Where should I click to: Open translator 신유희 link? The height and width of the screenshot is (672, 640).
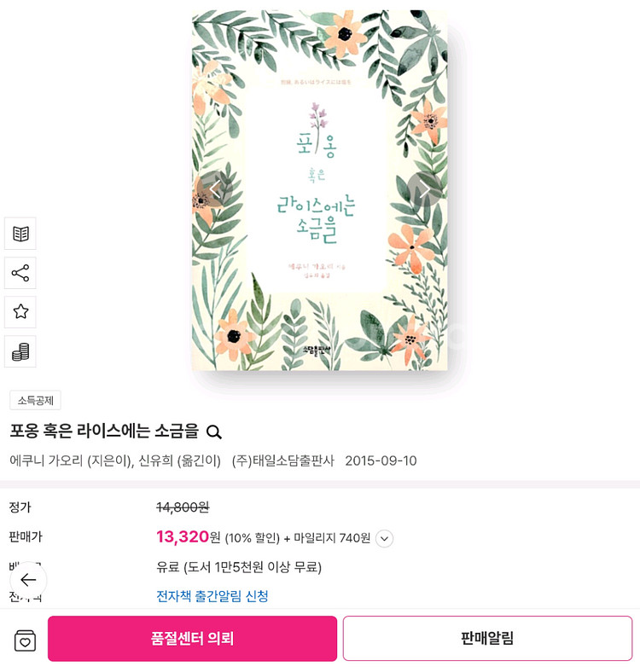click(155, 461)
